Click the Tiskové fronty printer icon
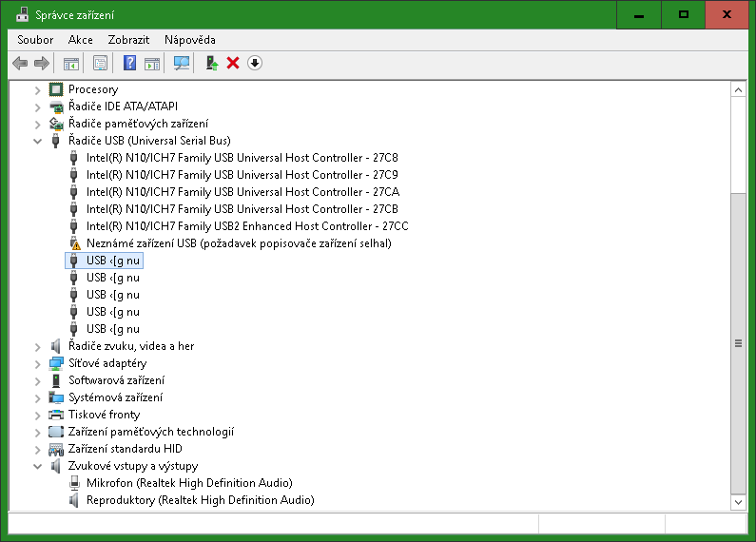This screenshot has width=756, height=542. [x=56, y=415]
